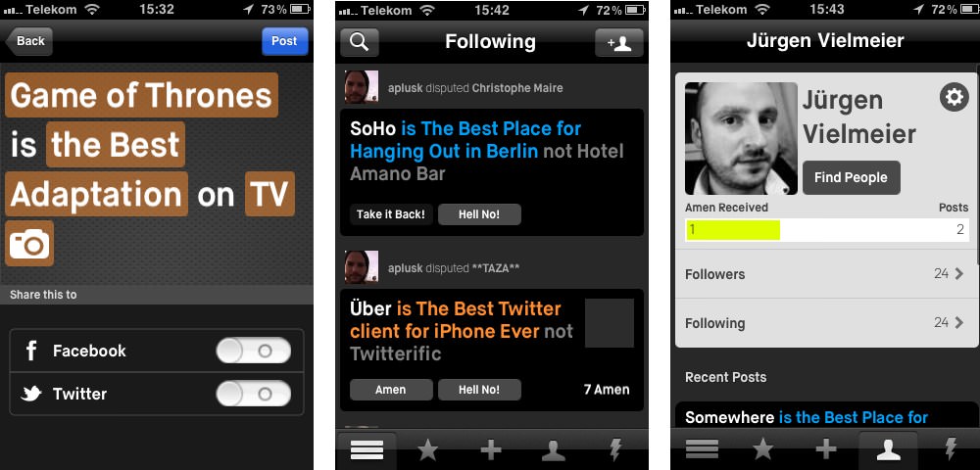Viewport: 980px width, 470px height.
Task: Open the feed list icon on profile screen
Action: point(703,449)
